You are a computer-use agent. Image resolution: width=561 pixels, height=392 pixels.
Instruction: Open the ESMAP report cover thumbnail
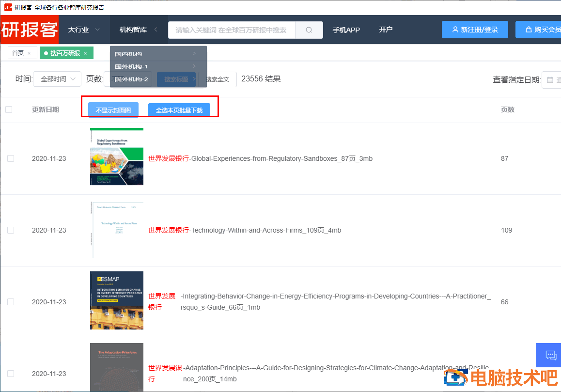tap(117, 300)
